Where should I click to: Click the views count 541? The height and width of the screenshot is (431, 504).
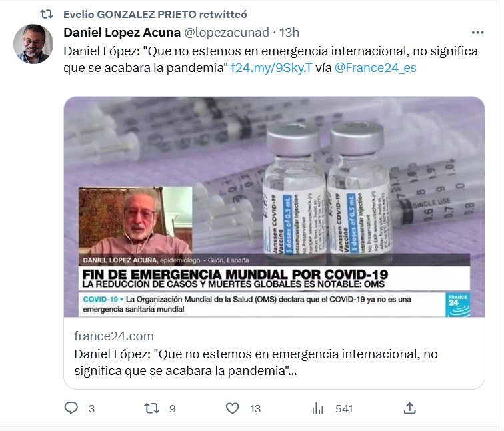pyautogui.click(x=344, y=408)
